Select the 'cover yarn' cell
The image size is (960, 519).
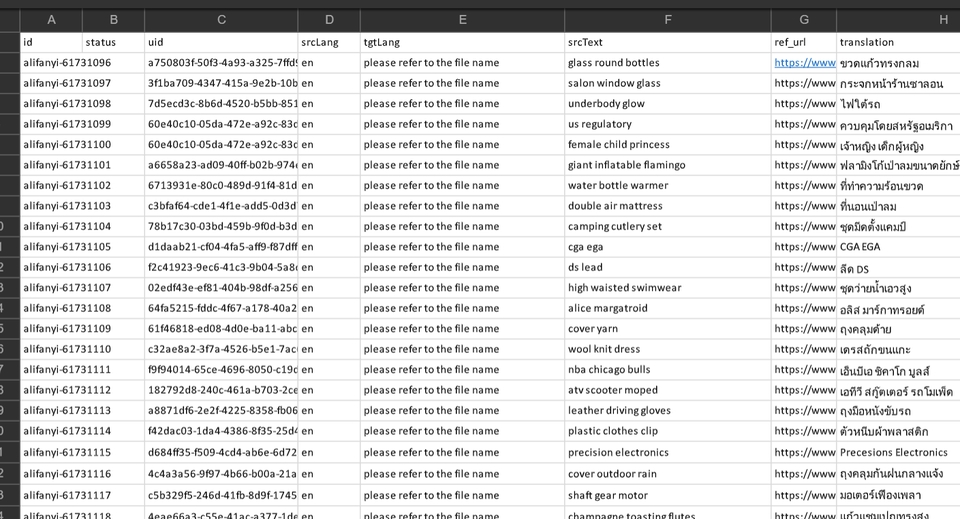click(x=667, y=329)
